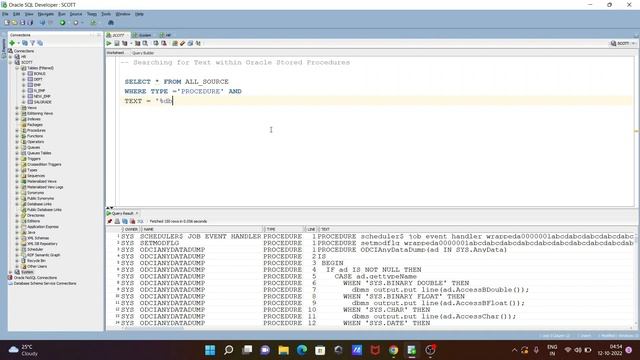The image size is (640, 360).
Task: Click the printer icon in Query Result toolbar
Action: click(x=117, y=221)
